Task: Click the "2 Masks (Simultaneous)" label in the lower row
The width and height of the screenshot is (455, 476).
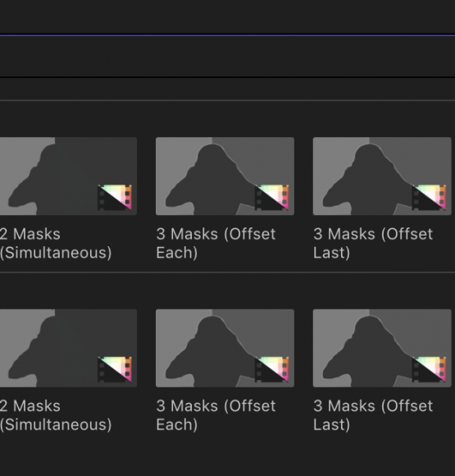Action: click(x=56, y=415)
